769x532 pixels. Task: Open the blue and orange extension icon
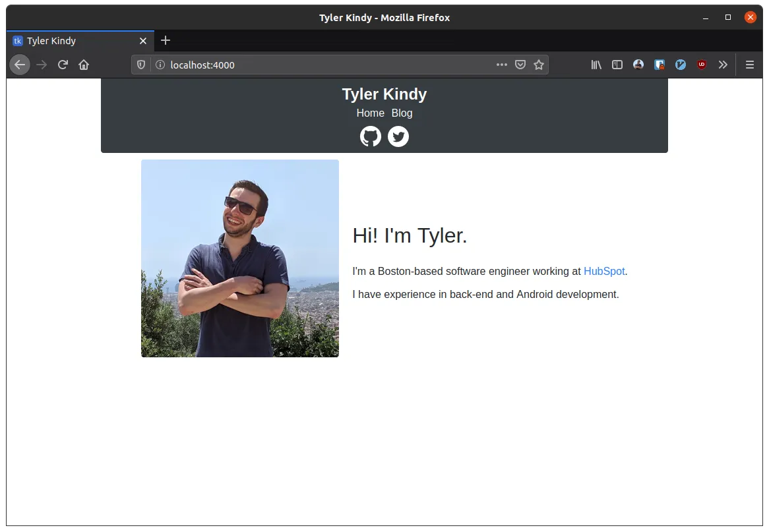(x=660, y=65)
